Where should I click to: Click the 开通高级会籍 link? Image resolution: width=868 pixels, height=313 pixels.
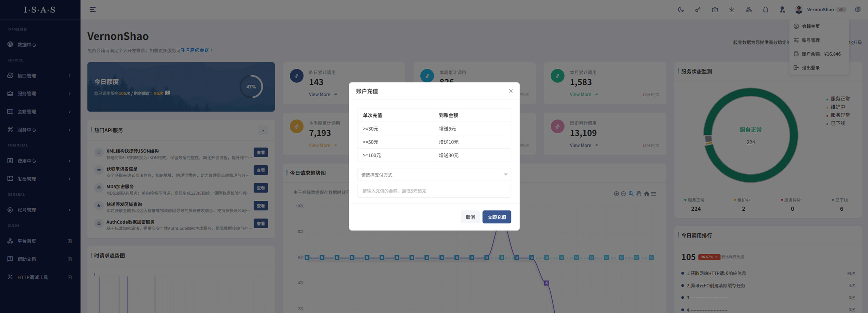[x=197, y=50]
